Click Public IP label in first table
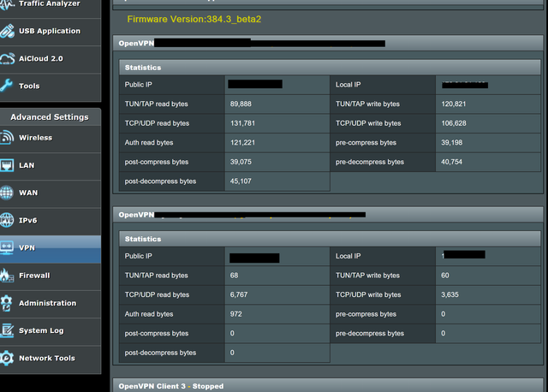The height and width of the screenshot is (392, 548). pyautogui.click(x=139, y=85)
